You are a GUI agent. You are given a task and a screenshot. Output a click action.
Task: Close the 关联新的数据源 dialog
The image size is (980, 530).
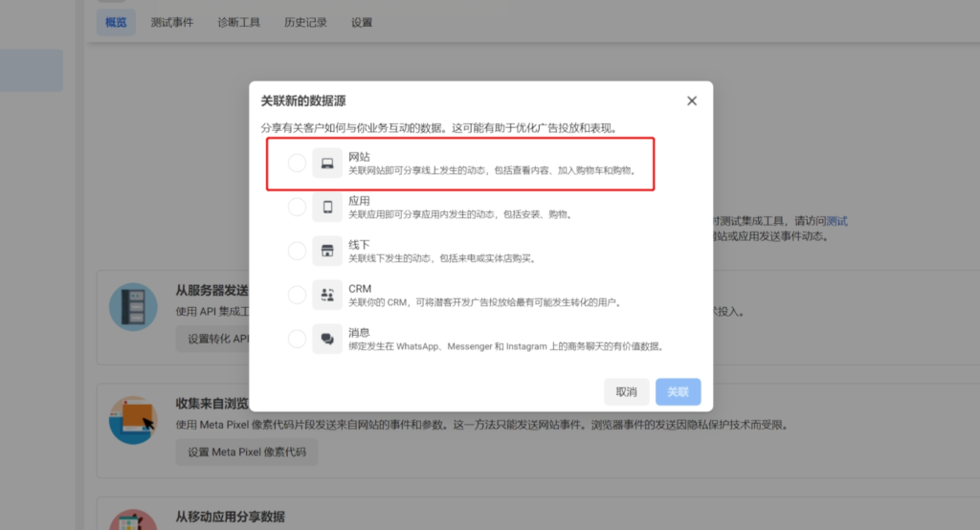692,100
